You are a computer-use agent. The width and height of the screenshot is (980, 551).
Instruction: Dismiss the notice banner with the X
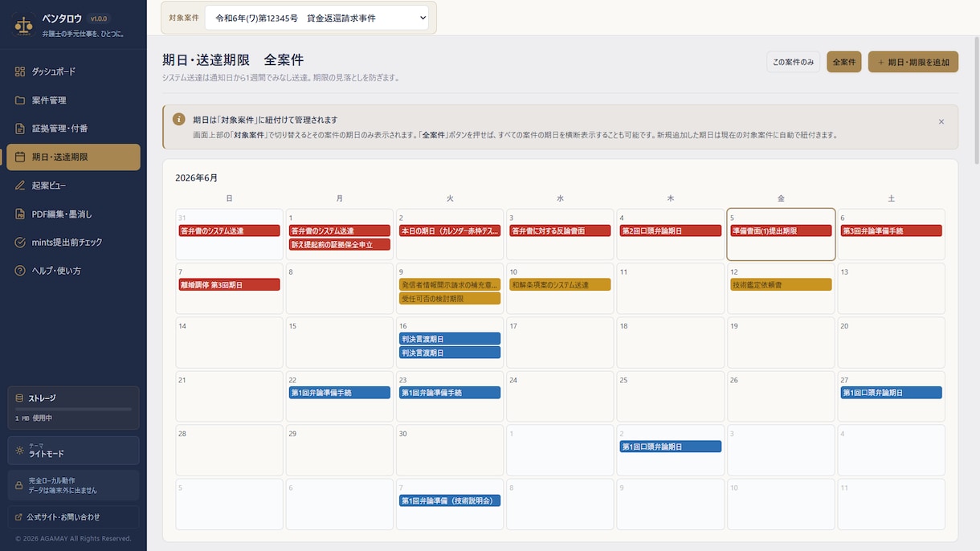(x=941, y=122)
